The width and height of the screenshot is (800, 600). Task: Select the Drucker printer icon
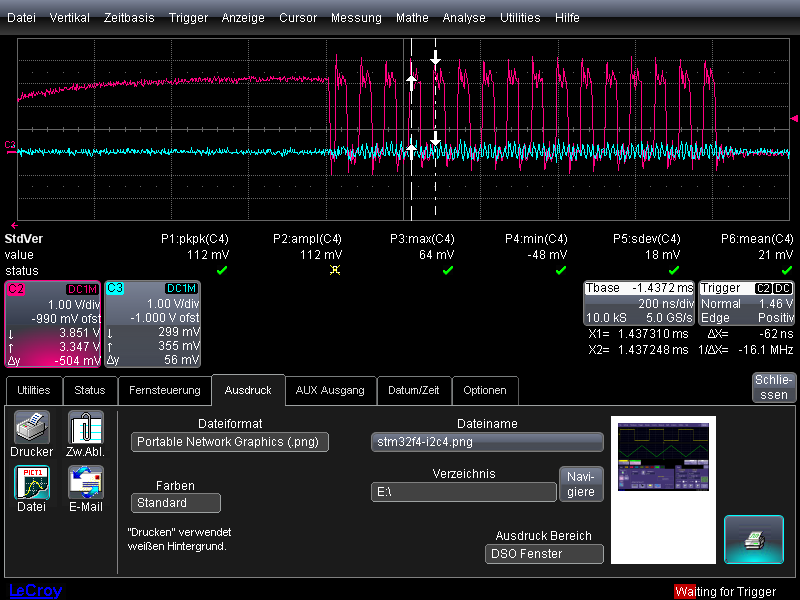[x=32, y=428]
